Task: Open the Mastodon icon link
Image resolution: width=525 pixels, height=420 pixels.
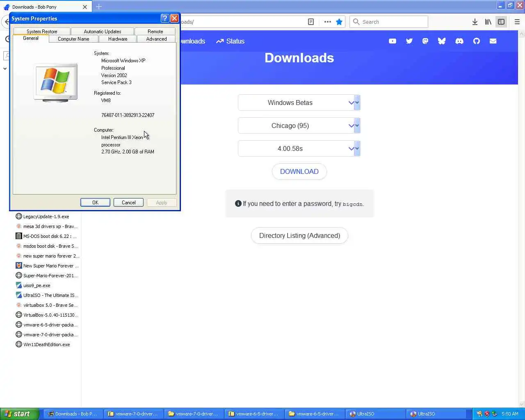Action: pos(425,41)
